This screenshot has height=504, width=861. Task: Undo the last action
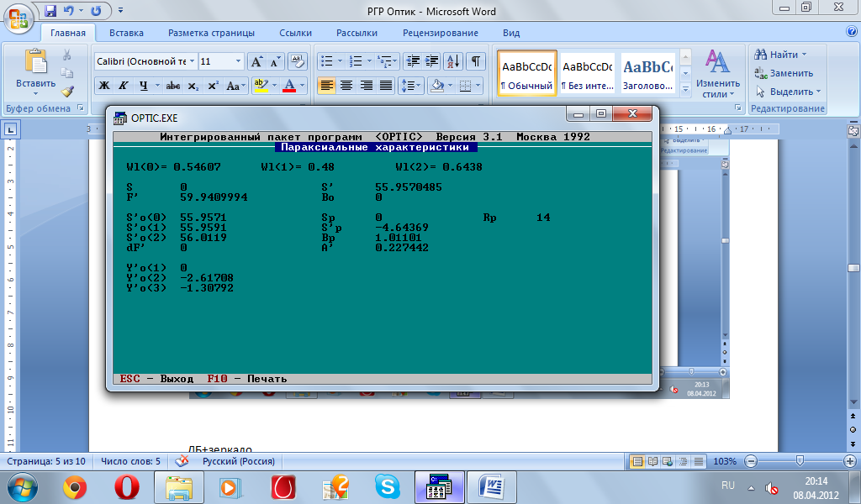[69, 10]
